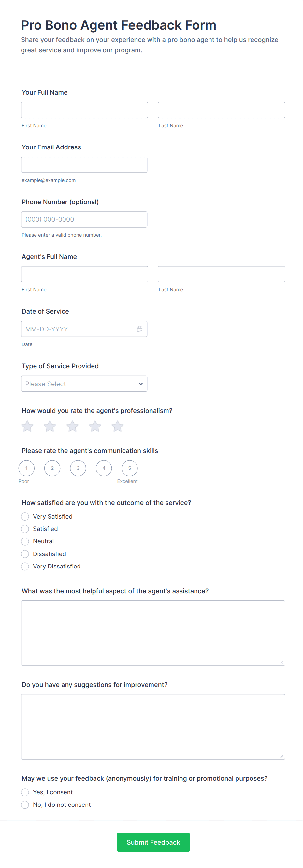Image resolution: width=303 pixels, height=868 pixels.
Task: Click the first professionalism rating star
Action: pyautogui.click(x=27, y=426)
